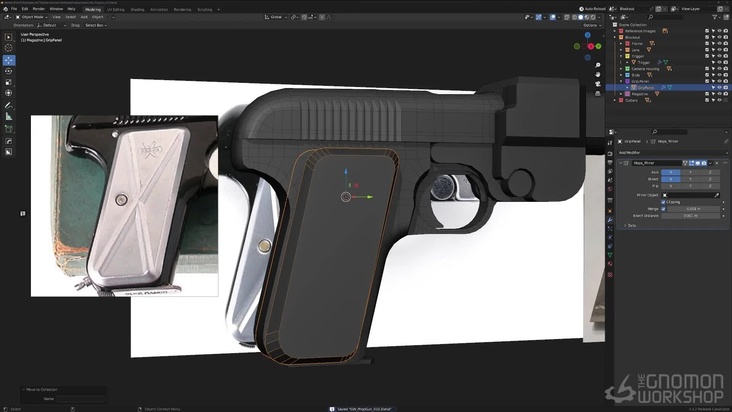Open the Select Box drag dropdown
The image size is (732, 412).
96,25
